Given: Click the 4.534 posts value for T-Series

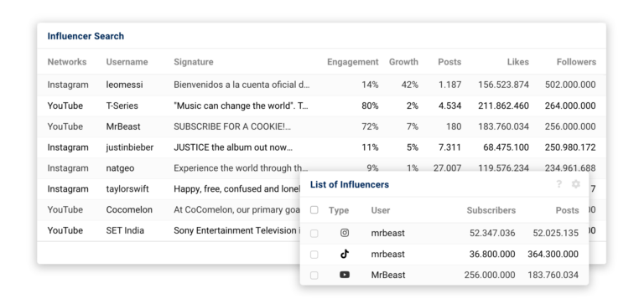Looking at the screenshot, I should point(449,106).
